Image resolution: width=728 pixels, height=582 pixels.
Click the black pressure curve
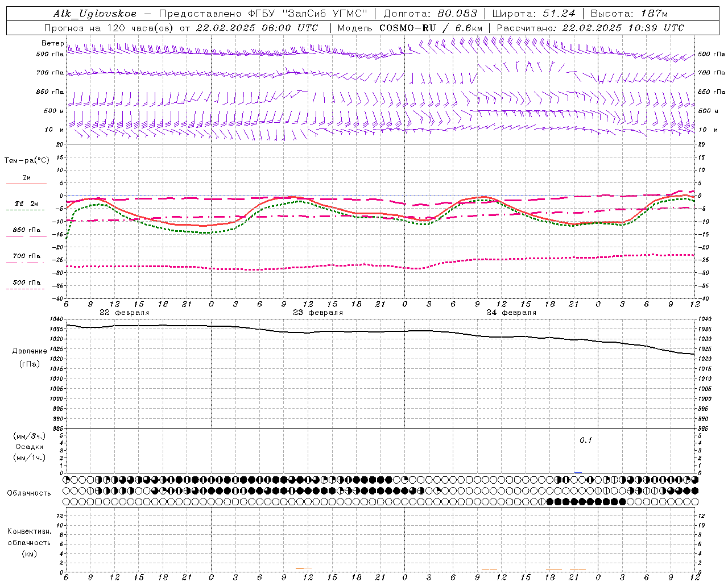click(380, 331)
